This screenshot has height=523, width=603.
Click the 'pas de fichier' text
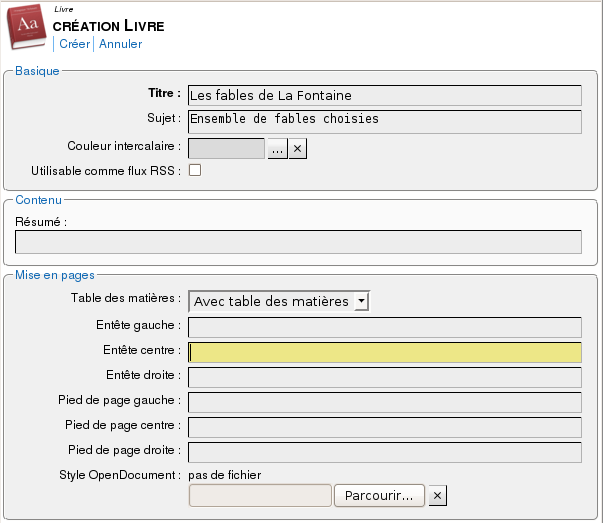pyautogui.click(x=225, y=475)
